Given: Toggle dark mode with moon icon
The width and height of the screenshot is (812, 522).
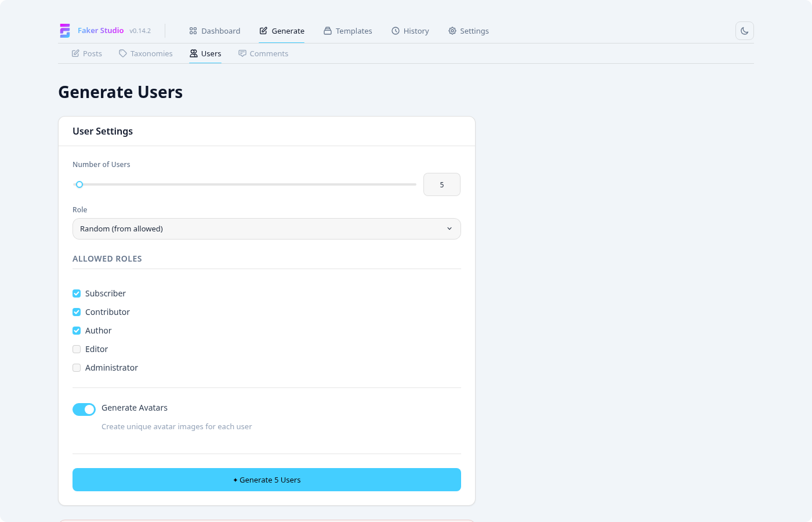Looking at the screenshot, I should click(x=745, y=31).
